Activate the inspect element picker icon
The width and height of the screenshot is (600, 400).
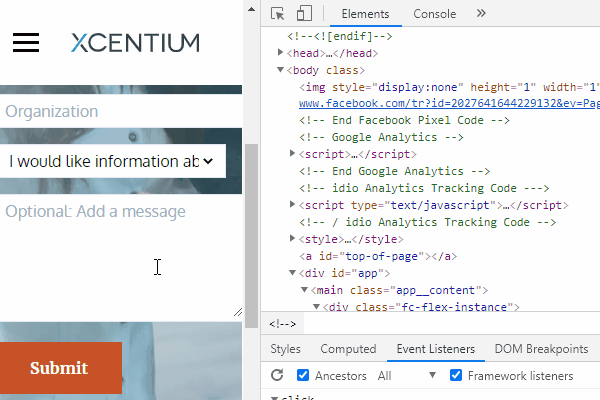(x=277, y=14)
